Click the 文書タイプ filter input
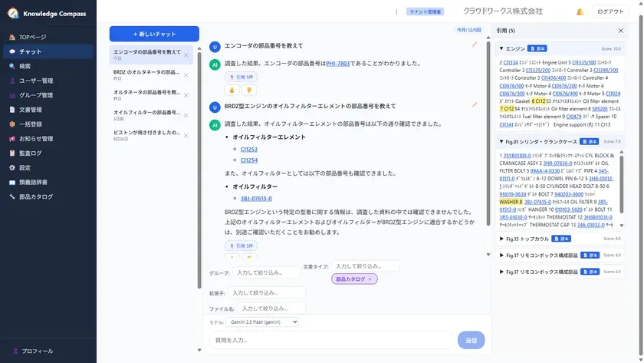Screen dimensions: 644x363 tap(365, 266)
